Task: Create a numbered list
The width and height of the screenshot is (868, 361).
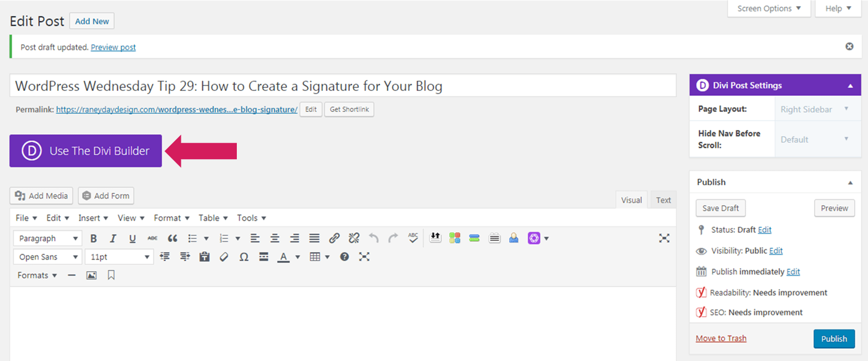Action: pyautogui.click(x=224, y=238)
